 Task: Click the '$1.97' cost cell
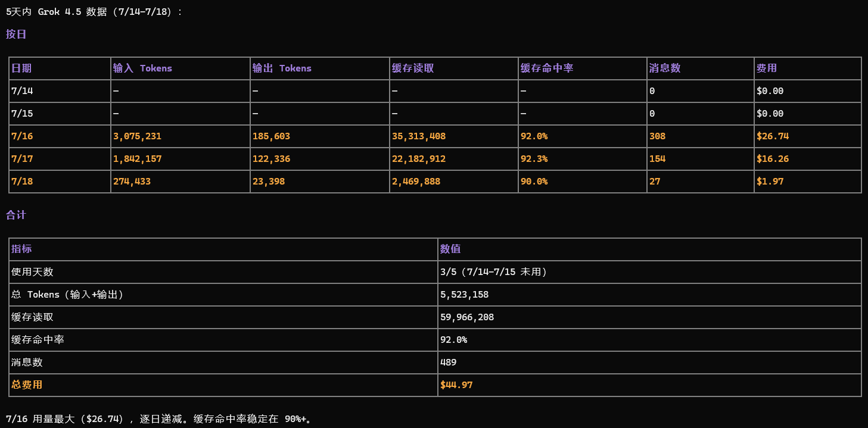pos(770,182)
